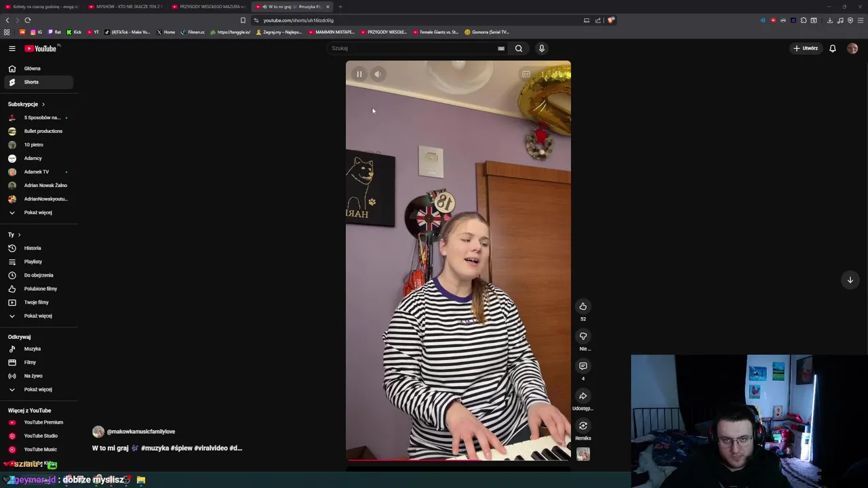Open YouTube Music link
This screenshot has width=868, height=488.
click(39, 449)
